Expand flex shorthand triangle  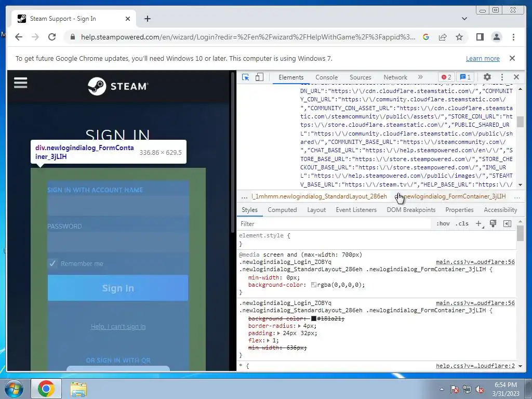click(268, 340)
